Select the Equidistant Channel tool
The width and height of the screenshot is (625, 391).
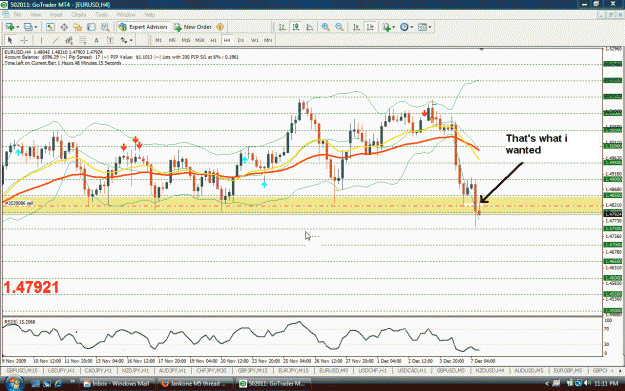click(69, 40)
